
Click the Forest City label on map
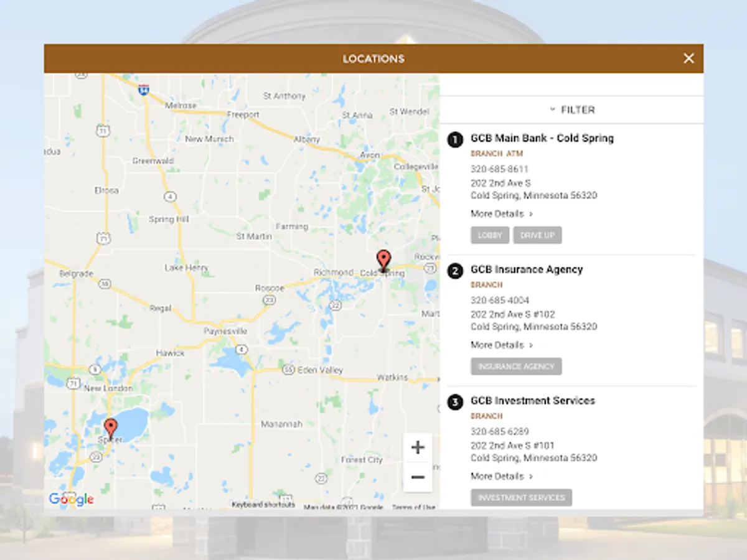click(x=362, y=460)
